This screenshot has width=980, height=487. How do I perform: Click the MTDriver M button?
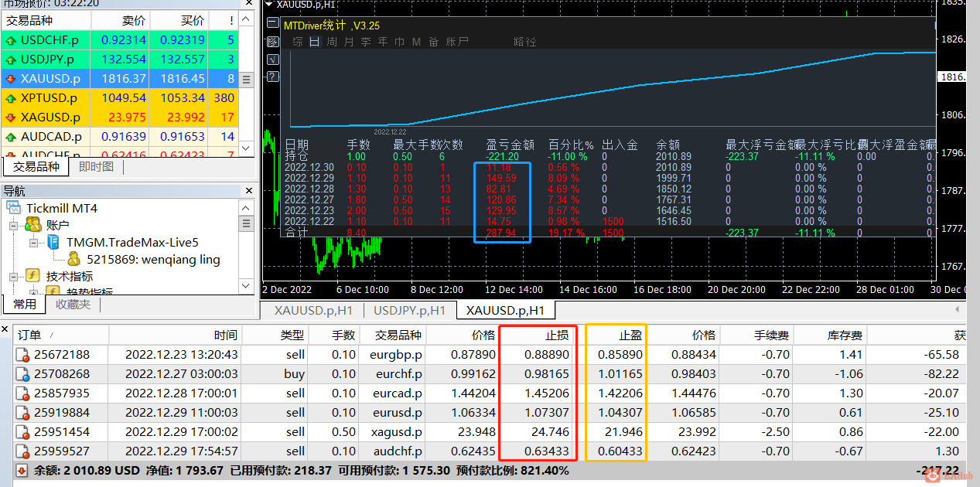tap(416, 42)
